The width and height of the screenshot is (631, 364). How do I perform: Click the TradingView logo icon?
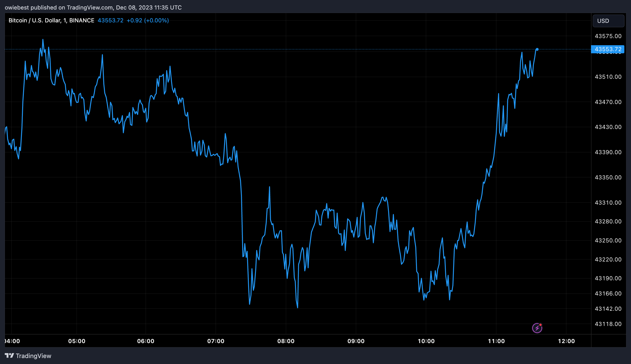coord(9,355)
